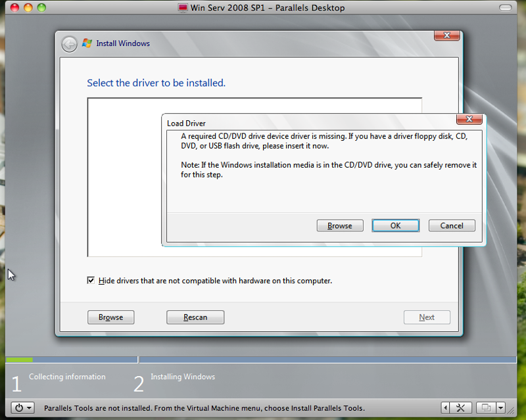
Task: Click the installation progress bar
Action: point(261,360)
